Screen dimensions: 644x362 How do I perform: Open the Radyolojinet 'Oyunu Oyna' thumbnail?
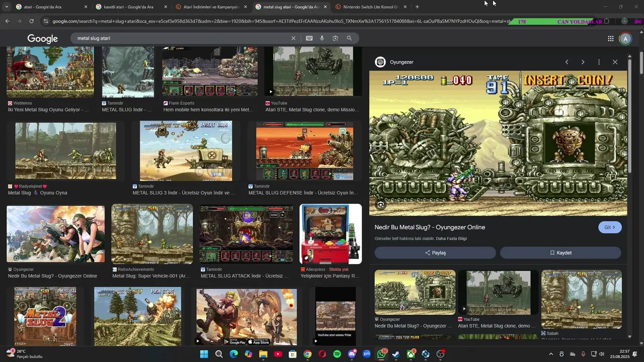point(65,151)
